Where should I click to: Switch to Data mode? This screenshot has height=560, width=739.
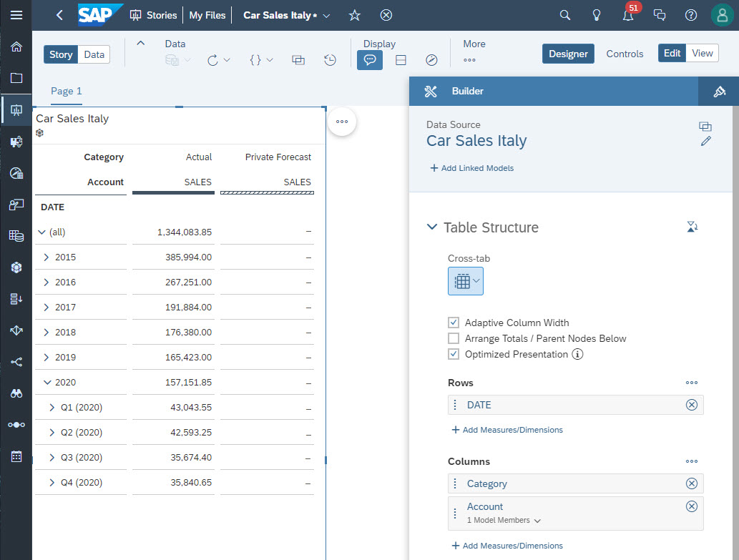(94, 54)
